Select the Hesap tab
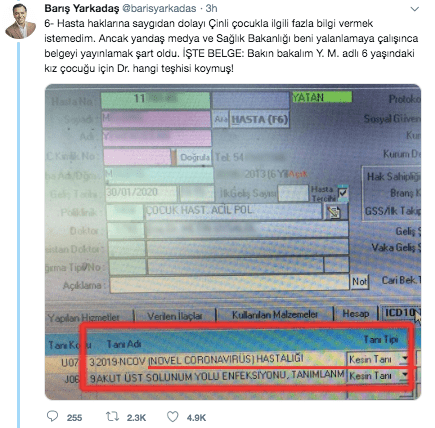This screenshot has height=428, width=435. click(x=356, y=313)
